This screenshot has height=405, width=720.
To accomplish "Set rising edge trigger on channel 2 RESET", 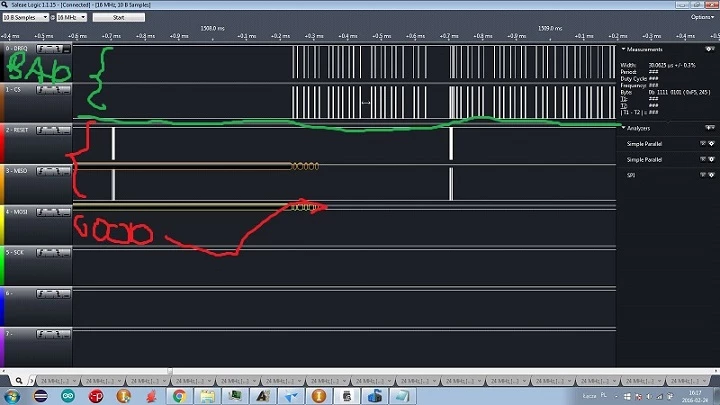I will tap(41, 130).
